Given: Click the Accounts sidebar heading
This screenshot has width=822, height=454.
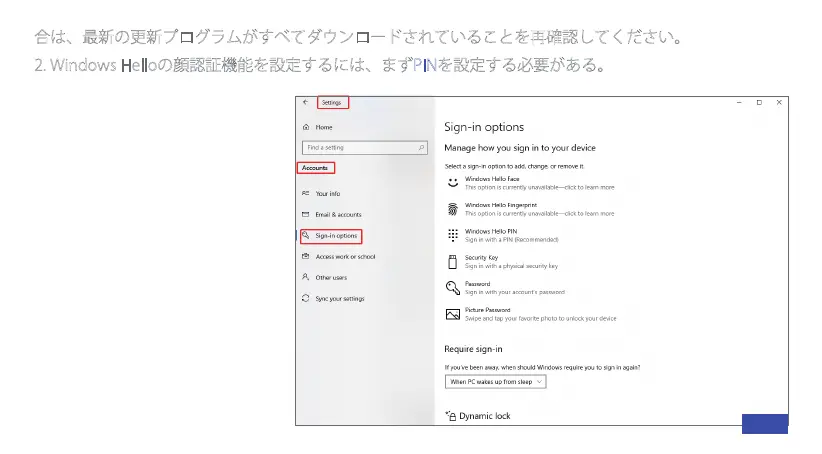Looking at the screenshot, I should pyautogui.click(x=315, y=168).
